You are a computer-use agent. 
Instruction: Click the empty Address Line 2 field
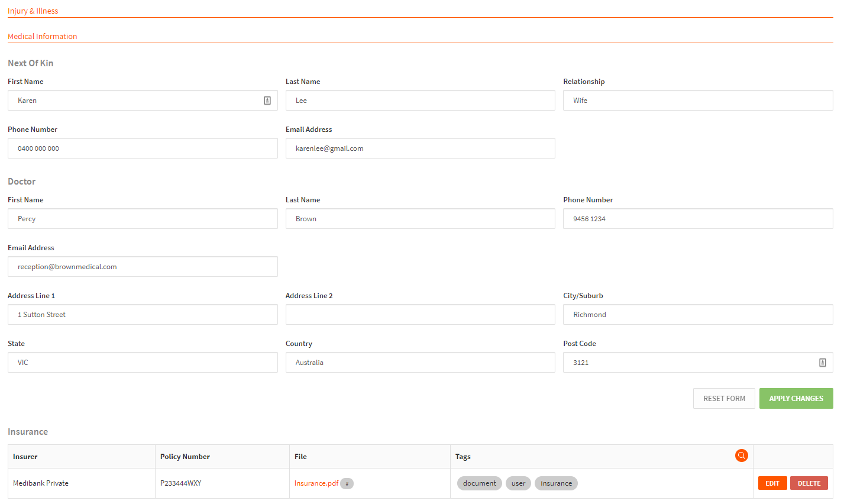pyautogui.click(x=421, y=315)
